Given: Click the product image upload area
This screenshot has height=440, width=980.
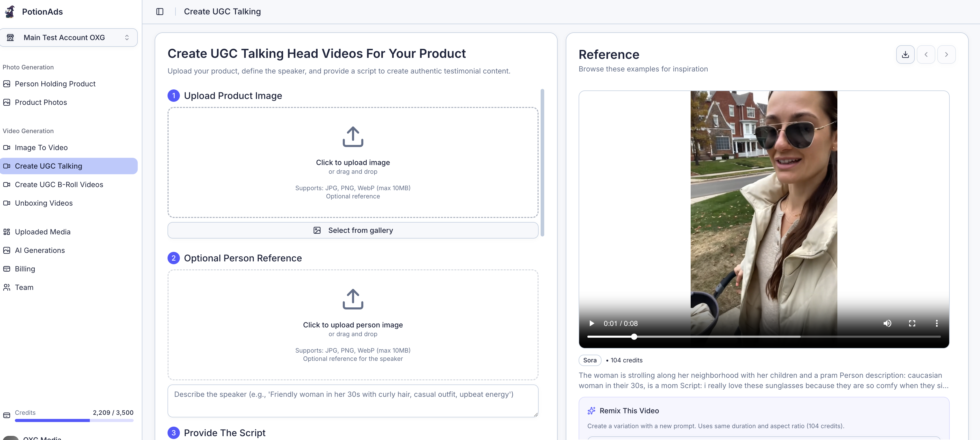Looking at the screenshot, I should 353,162.
